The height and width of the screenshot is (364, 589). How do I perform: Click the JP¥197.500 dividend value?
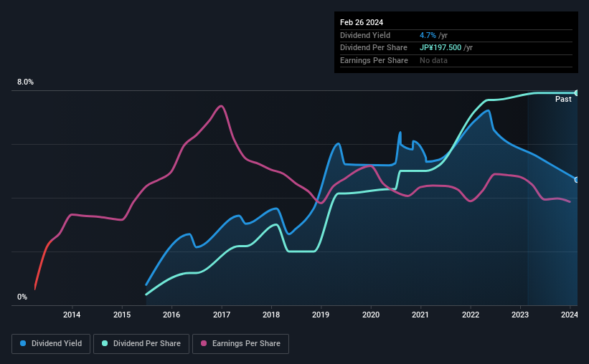pyautogui.click(x=440, y=48)
